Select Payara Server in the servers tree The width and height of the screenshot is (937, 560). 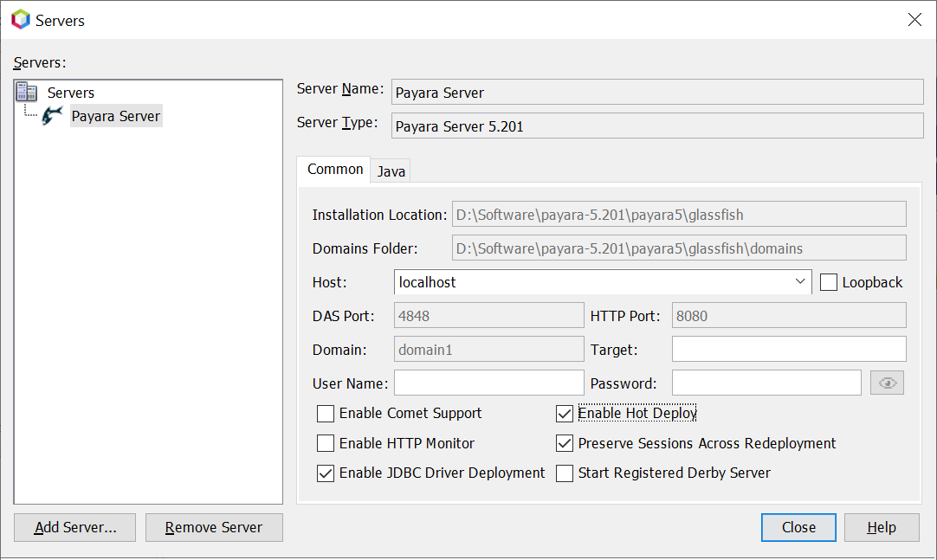(116, 116)
